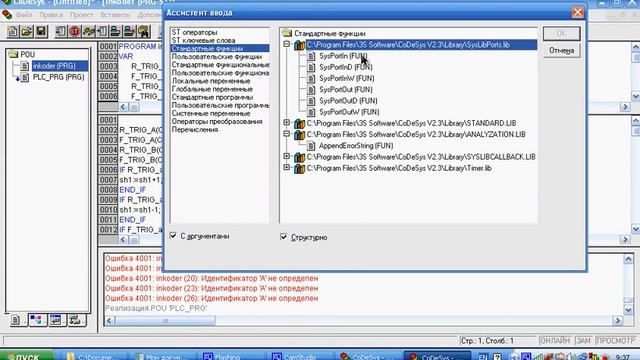Click message window scroll-up arrow
640x360 pixels.
628,259
